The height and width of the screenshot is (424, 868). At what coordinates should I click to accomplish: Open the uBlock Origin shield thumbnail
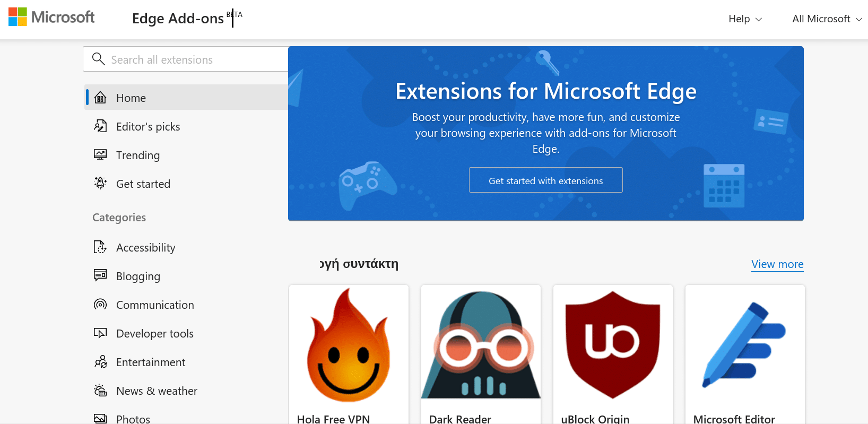point(613,345)
